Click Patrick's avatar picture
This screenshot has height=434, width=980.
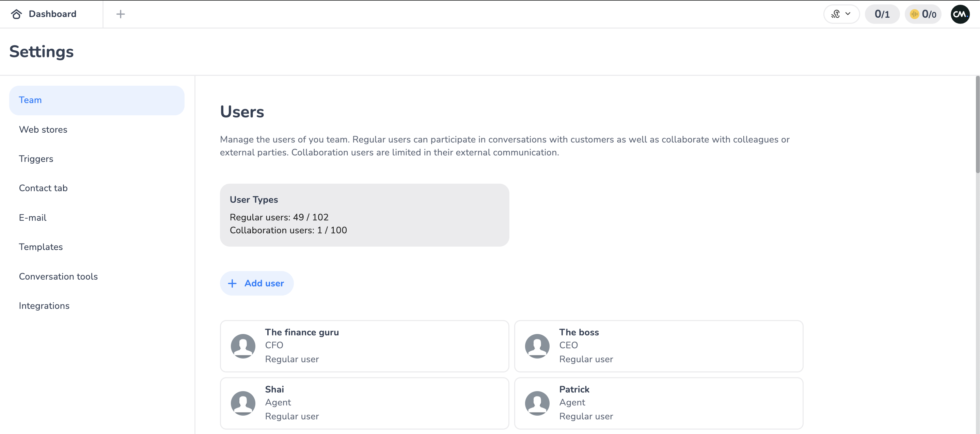point(537,403)
